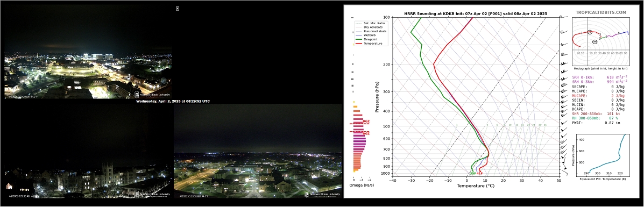The width and height of the screenshot is (644, 207).
Task: Click the 'MLCAPE' value row
Action: pyautogui.click(x=598, y=91)
